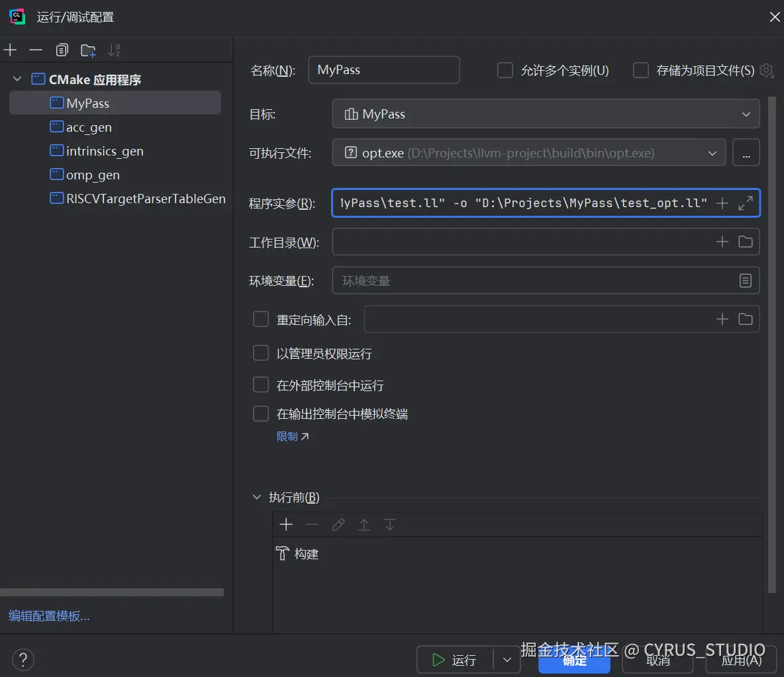784x677 pixels.
Task: Browse executable with the ... button
Action: click(746, 152)
